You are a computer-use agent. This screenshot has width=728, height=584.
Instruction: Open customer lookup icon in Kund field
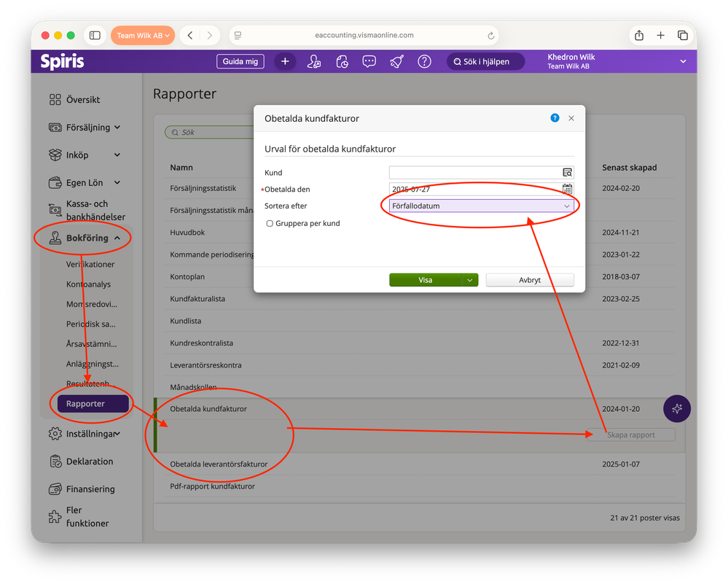coord(567,172)
